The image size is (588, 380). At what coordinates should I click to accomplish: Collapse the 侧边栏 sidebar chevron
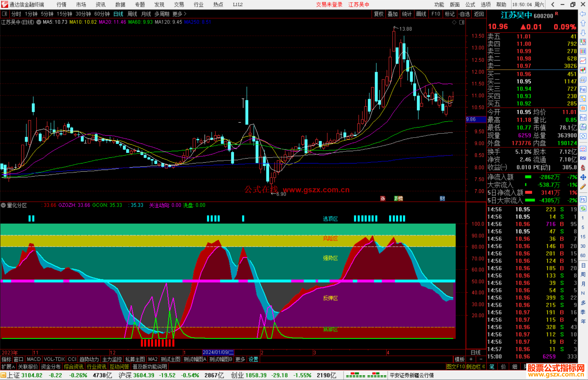pos(483,367)
